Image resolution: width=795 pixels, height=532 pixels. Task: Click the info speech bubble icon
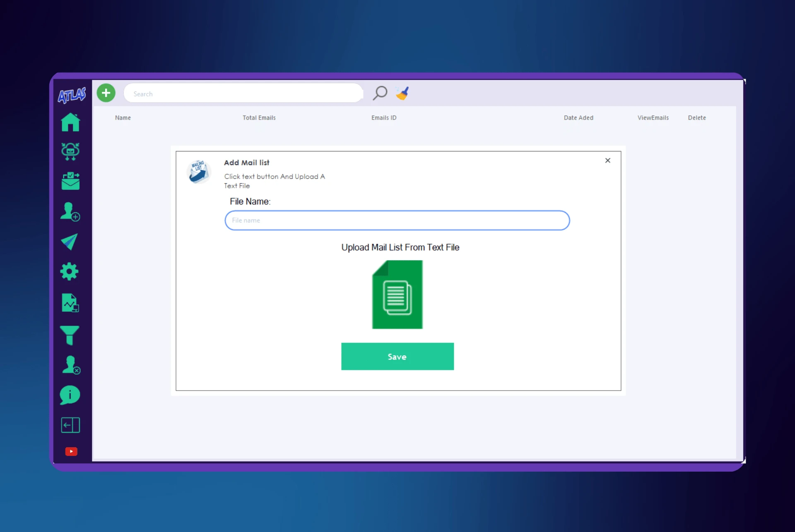(70, 395)
